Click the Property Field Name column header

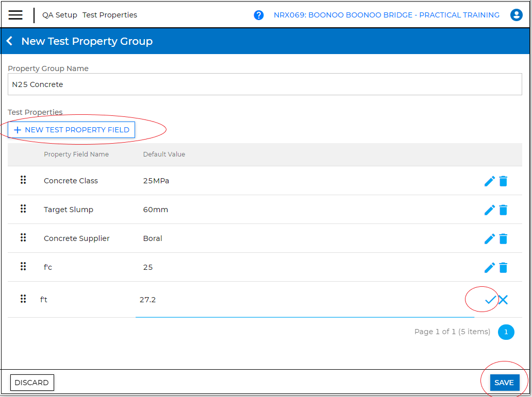pyautogui.click(x=76, y=154)
